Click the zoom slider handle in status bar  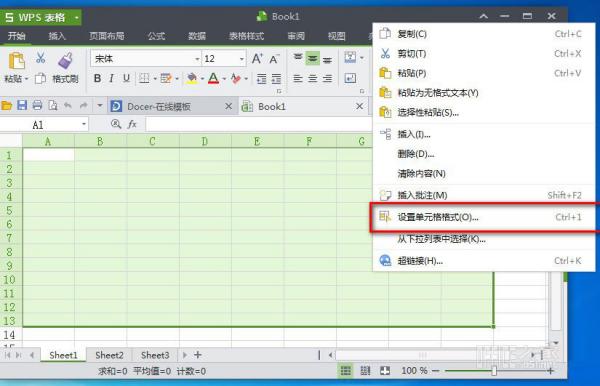[x=494, y=371]
